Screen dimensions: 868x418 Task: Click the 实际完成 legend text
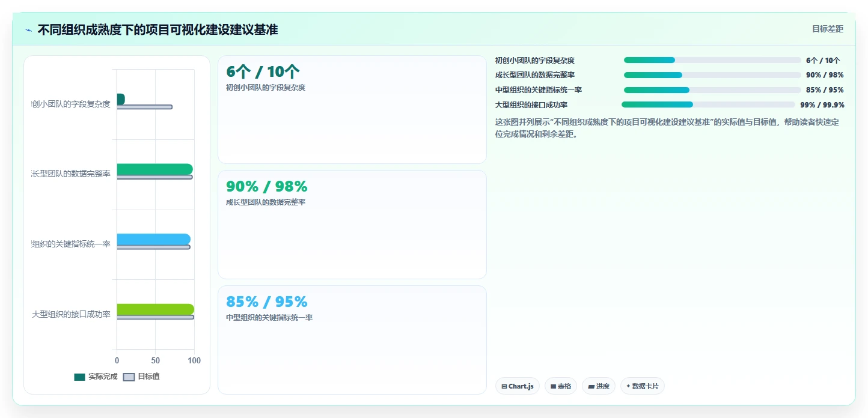tap(103, 377)
